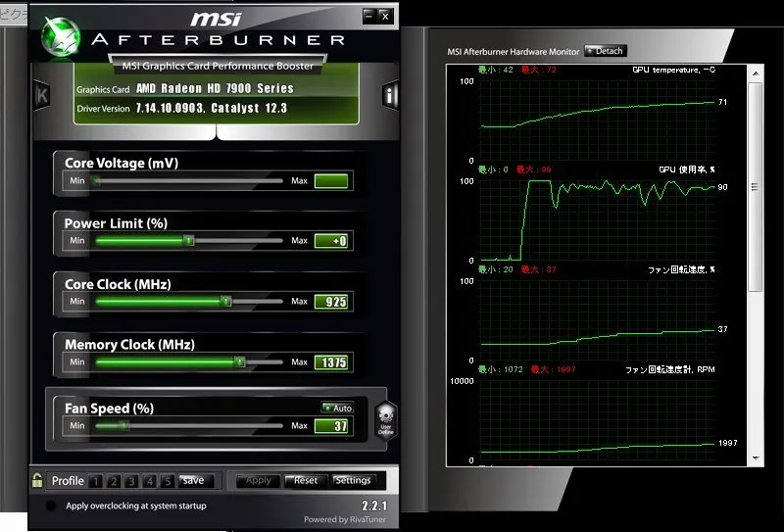Toggle the profile lock padlock icon

click(37, 480)
